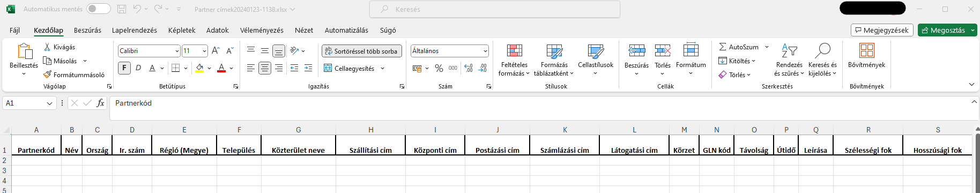Toggle the Automatikus mentés switch
Image resolution: width=980 pixels, height=193 pixels.
98,9
